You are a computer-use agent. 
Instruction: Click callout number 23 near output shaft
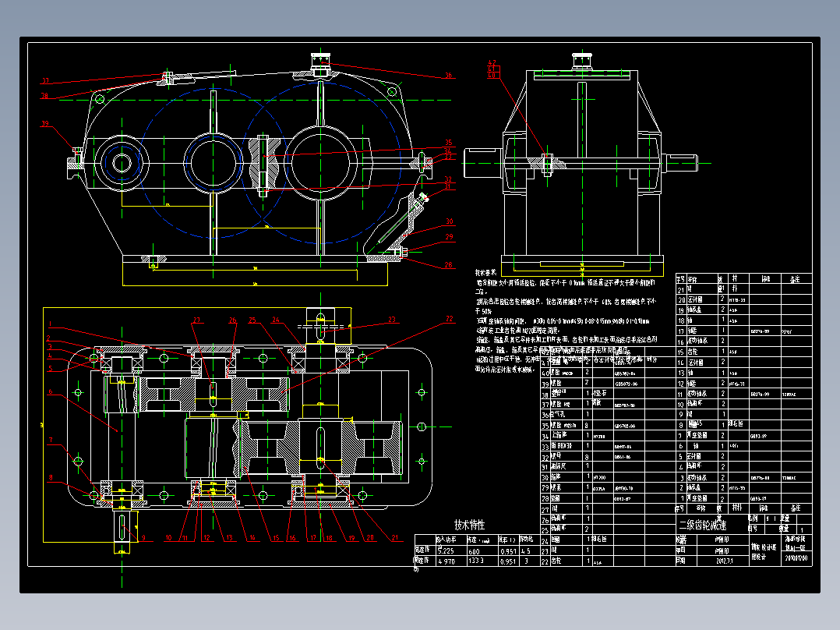click(392, 320)
